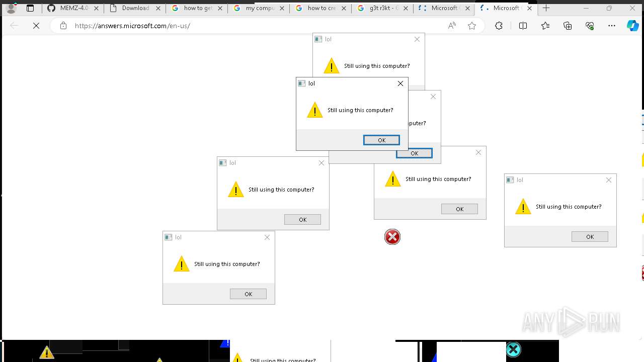Open the Collections icon
Screen dimensions: 644x362
568,26
